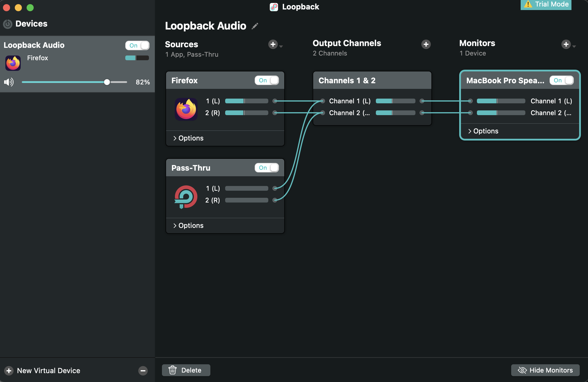Click the Devices power icon in the sidebar header

point(8,24)
